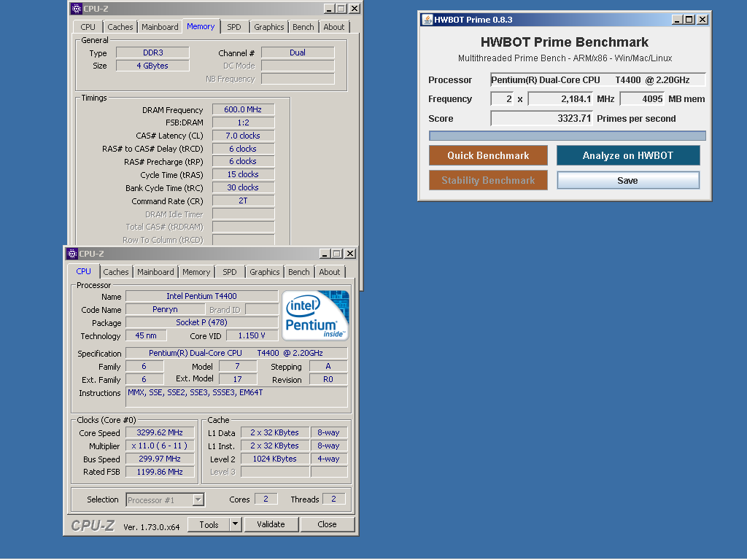This screenshot has width=747, height=560.
Task: Open the About tab in the front CPU-Z window
Action: (x=330, y=272)
